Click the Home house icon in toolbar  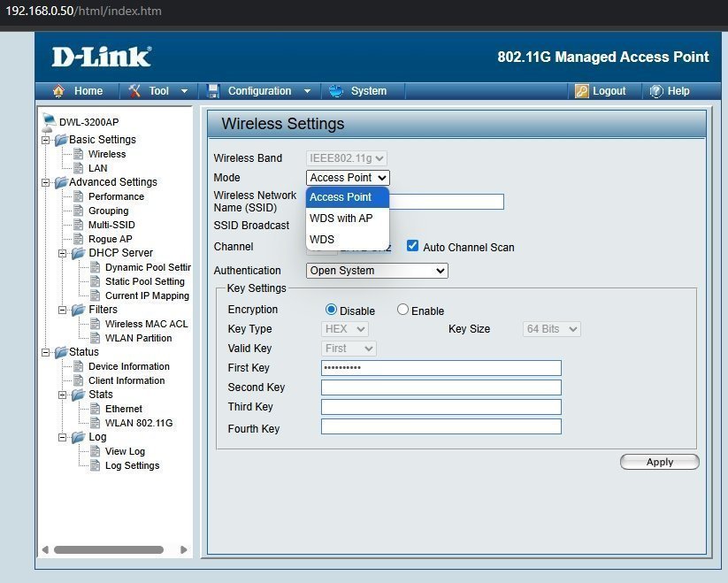pos(59,91)
